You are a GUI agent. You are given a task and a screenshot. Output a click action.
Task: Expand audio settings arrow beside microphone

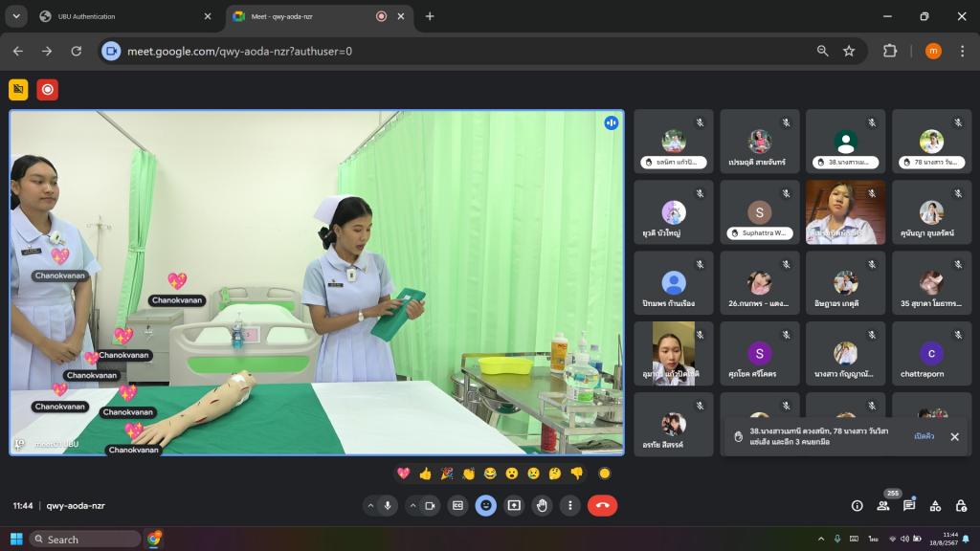pos(370,505)
